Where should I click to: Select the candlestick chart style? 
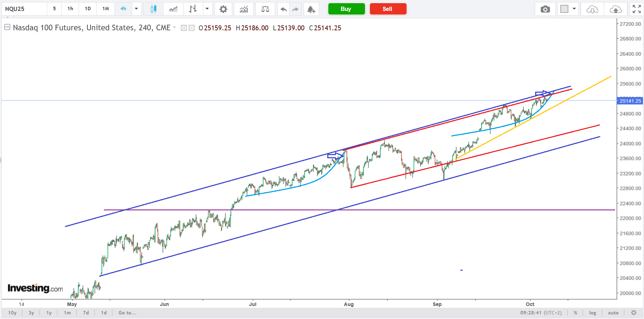[x=153, y=9]
